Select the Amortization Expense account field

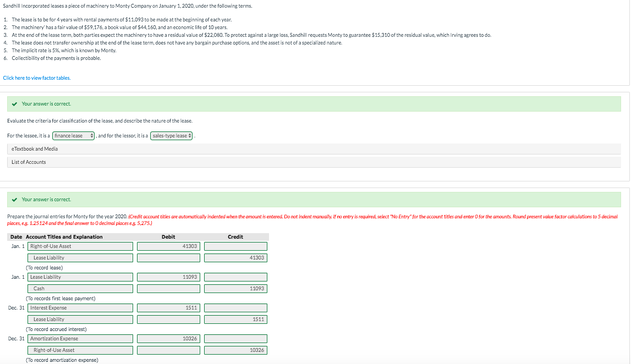pos(80,339)
